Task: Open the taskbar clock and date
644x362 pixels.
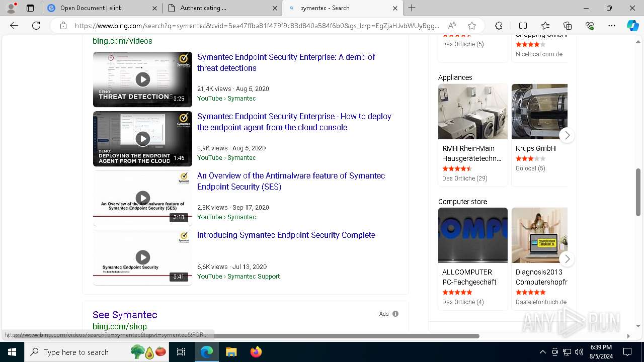Action: [601, 352]
